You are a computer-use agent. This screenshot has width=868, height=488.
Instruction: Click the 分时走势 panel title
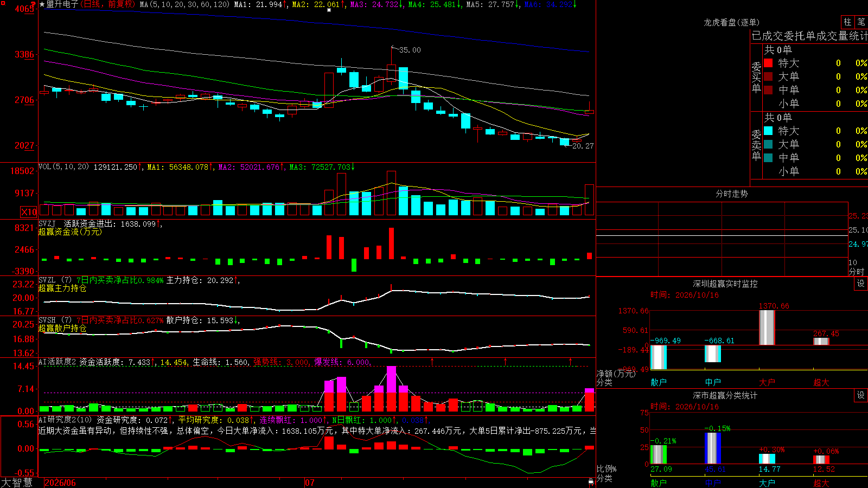(732, 194)
